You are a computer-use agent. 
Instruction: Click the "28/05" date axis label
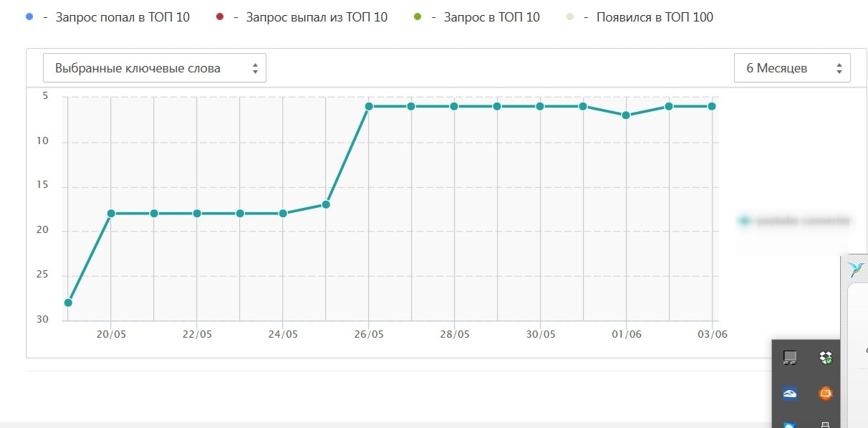[455, 334]
